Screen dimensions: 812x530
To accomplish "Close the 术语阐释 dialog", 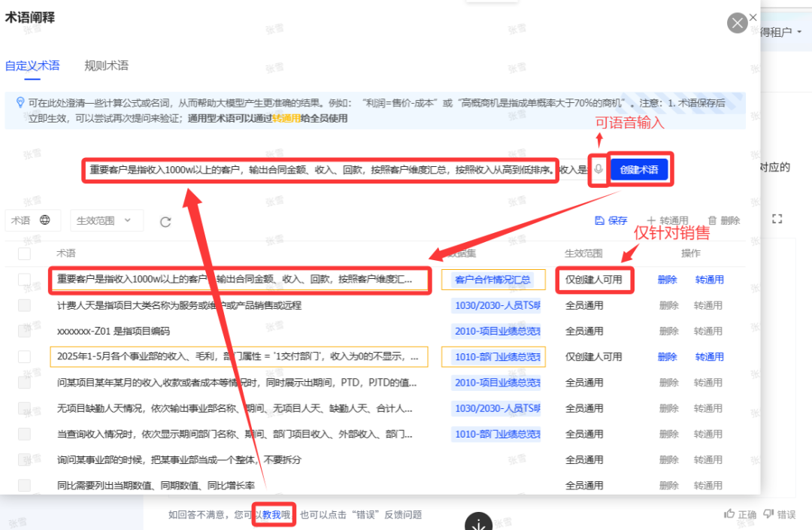I will (737, 23).
